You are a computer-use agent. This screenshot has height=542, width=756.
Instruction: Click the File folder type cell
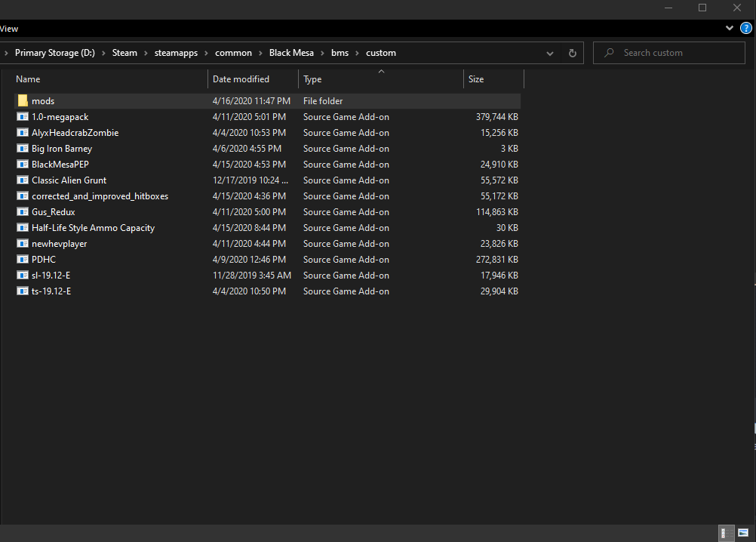323,101
